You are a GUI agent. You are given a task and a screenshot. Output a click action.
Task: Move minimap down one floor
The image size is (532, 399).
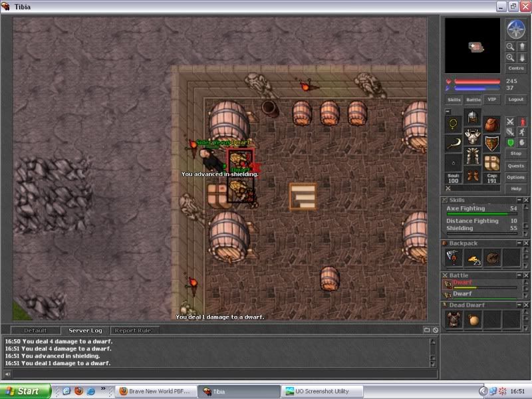tap(522, 58)
